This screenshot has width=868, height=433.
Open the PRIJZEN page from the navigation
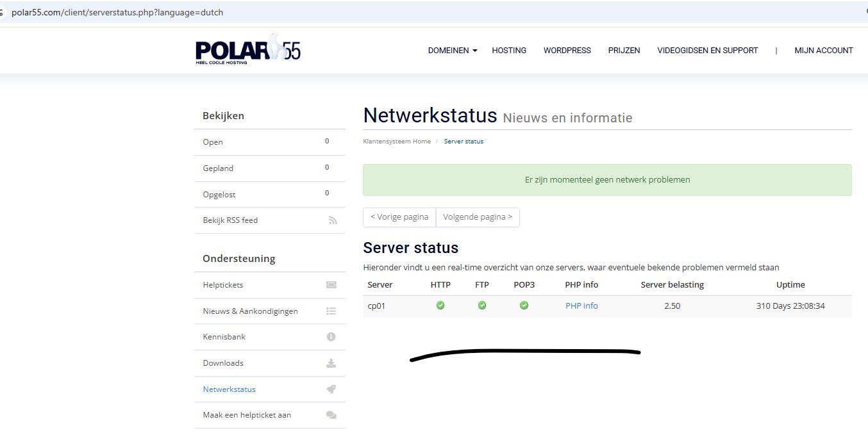click(624, 50)
